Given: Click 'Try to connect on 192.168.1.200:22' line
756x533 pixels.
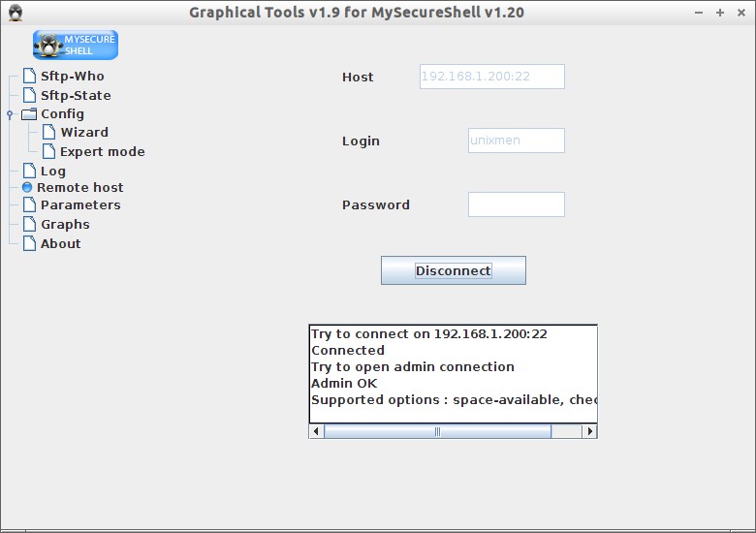Looking at the screenshot, I should [429, 334].
